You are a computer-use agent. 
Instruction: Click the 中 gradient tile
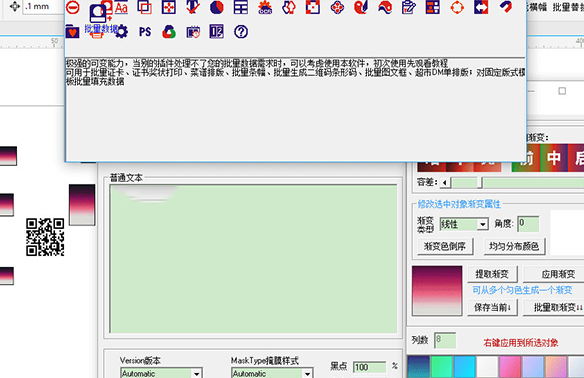pyautogui.click(x=554, y=158)
